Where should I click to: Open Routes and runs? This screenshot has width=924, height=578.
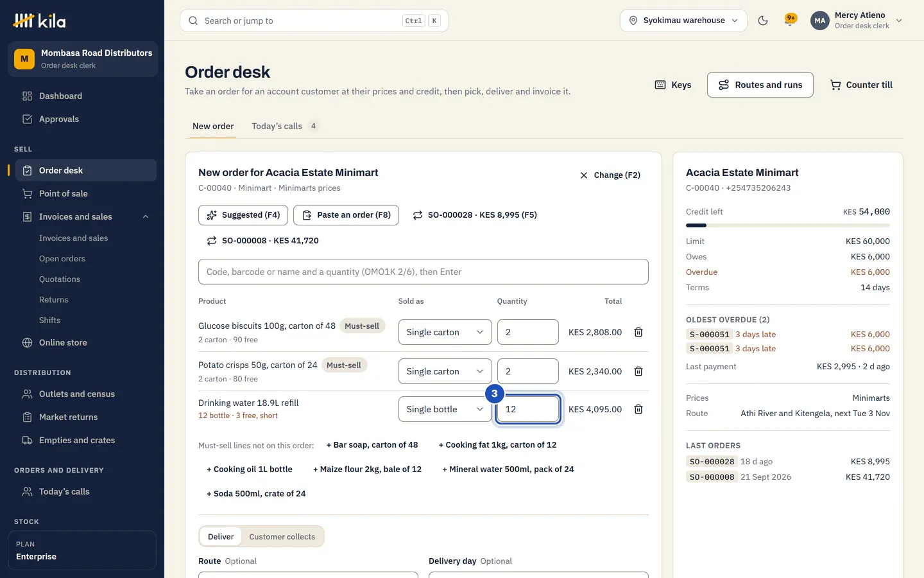coord(760,85)
